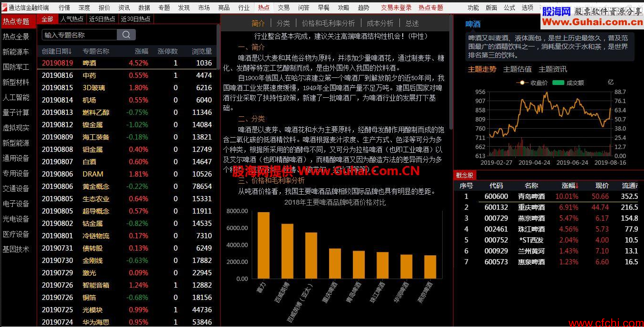Select 基因技术 sidebar category

coord(16,249)
